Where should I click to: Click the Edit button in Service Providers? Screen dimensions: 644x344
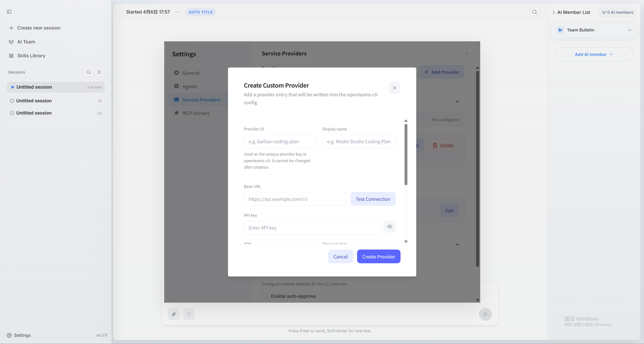click(x=449, y=211)
